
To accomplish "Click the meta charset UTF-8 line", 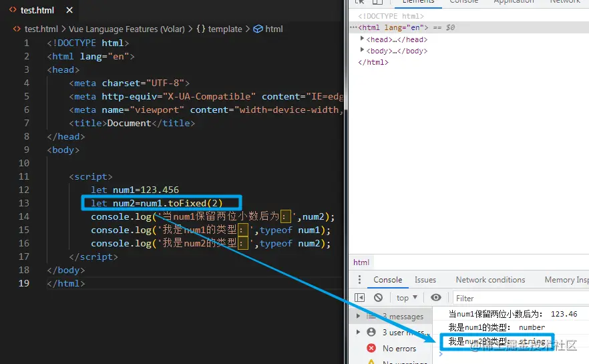I will point(130,83).
